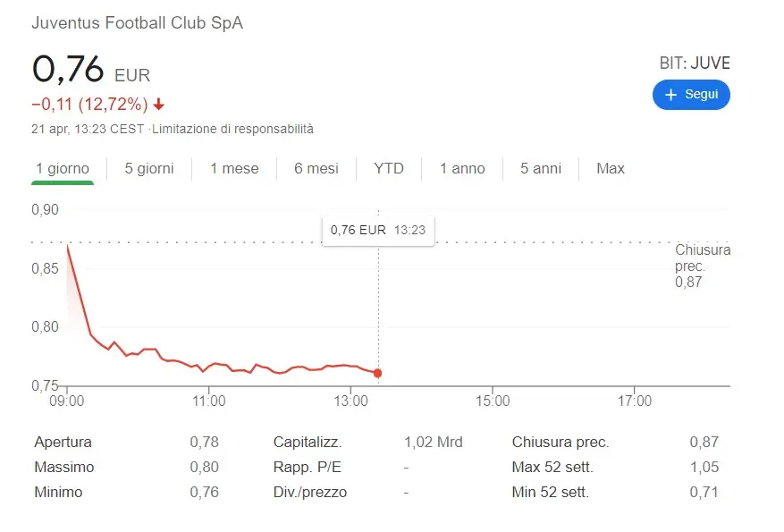Image resolution: width=784 pixels, height=532 pixels.
Task: Click the Juventus Football Club SpA title
Action: click(x=137, y=23)
